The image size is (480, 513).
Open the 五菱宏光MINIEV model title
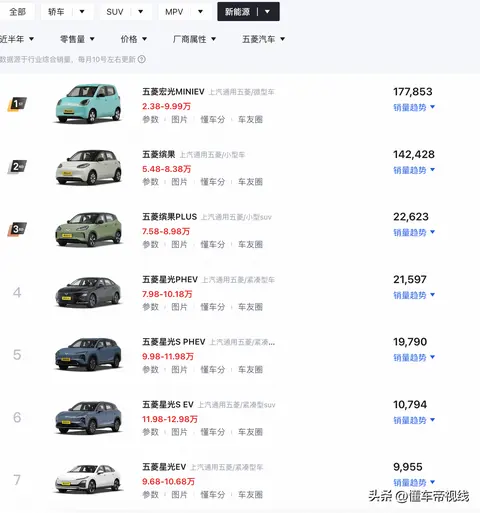[173, 92]
